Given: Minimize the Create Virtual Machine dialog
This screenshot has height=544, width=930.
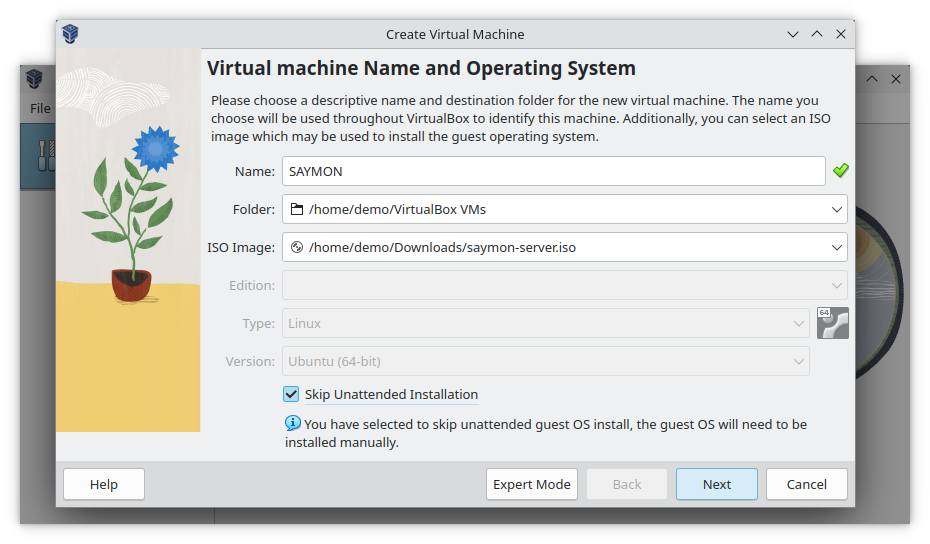Looking at the screenshot, I should [x=793, y=34].
